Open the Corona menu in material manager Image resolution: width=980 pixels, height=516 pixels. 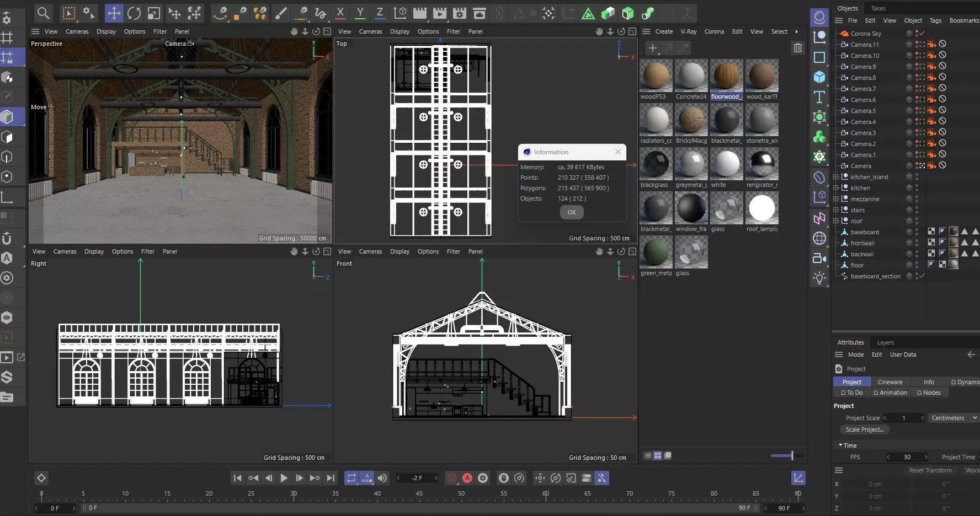714,31
